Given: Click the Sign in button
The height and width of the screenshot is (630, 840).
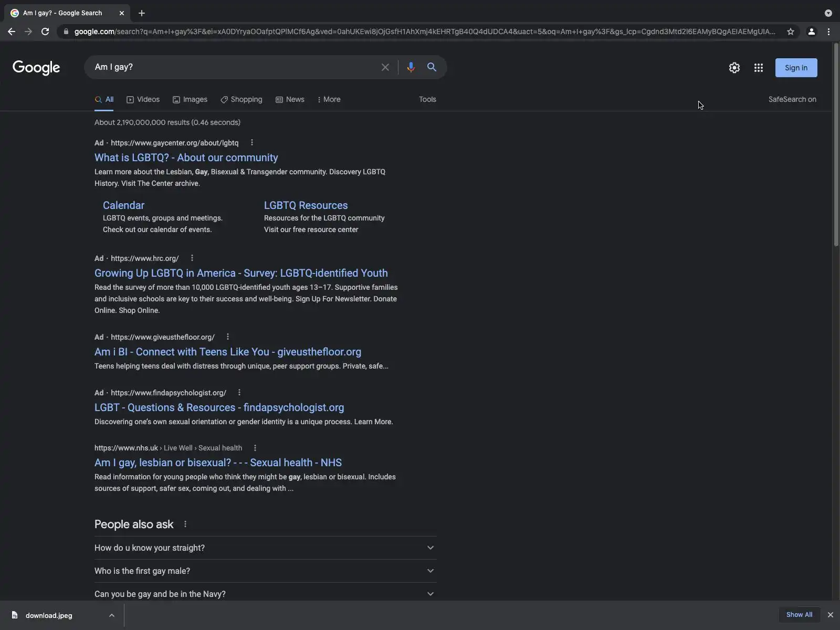Looking at the screenshot, I should [796, 68].
